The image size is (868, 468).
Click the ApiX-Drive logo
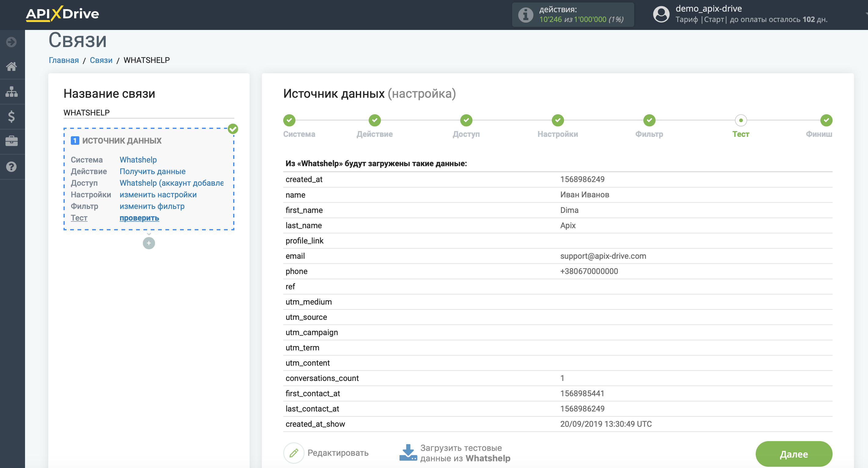(62, 14)
